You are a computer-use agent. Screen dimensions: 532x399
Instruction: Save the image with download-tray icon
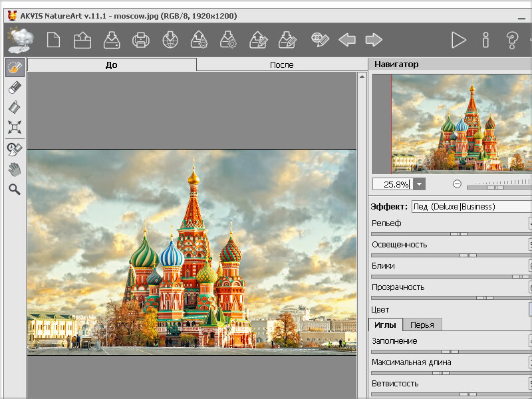click(112, 40)
